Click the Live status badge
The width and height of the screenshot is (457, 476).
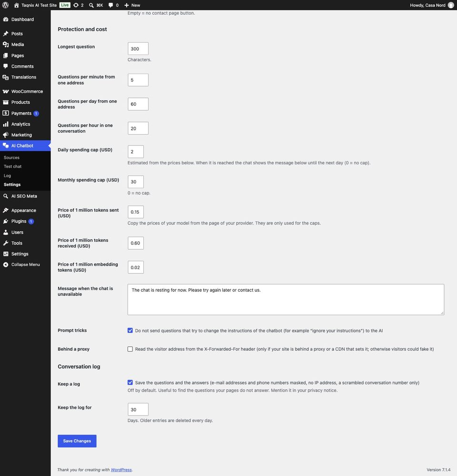coord(65,5)
